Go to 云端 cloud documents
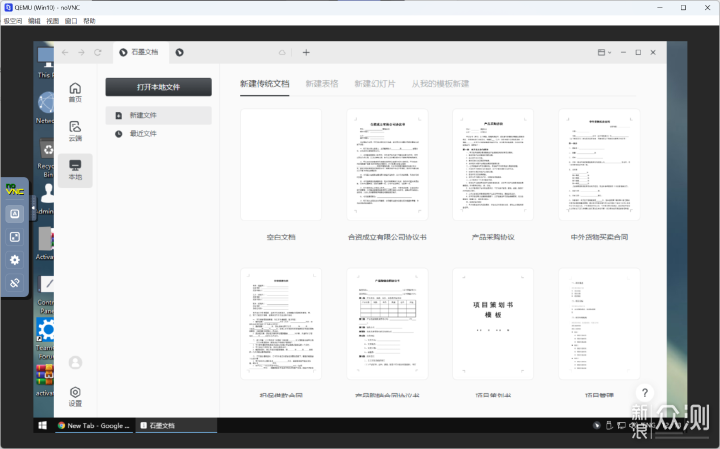This screenshot has width=720, height=449. tap(75, 130)
